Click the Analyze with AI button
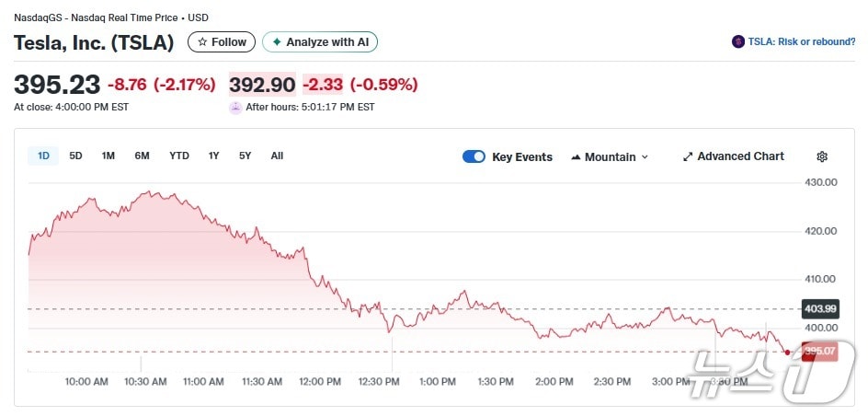This screenshot has width=868, height=416. click(320, 42)
